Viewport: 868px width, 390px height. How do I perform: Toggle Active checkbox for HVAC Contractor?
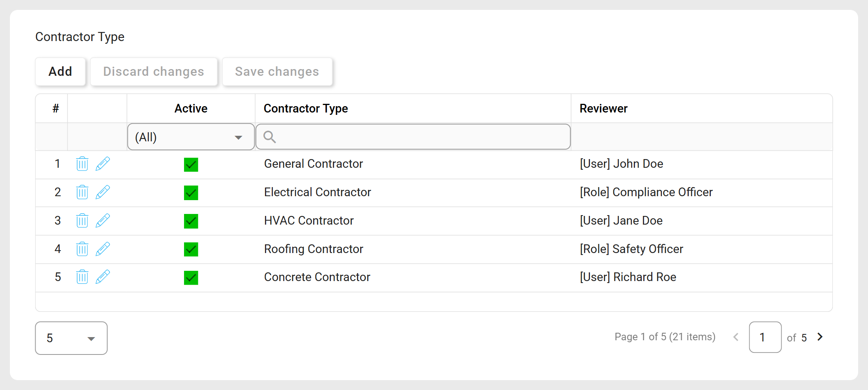pos(191,221)
